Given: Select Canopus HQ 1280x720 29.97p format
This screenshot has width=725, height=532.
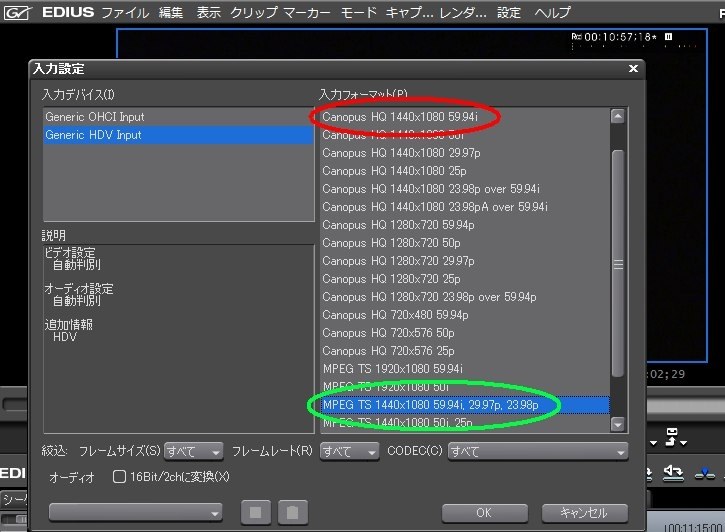Looking at the screenshot, I should coord(465,261).
